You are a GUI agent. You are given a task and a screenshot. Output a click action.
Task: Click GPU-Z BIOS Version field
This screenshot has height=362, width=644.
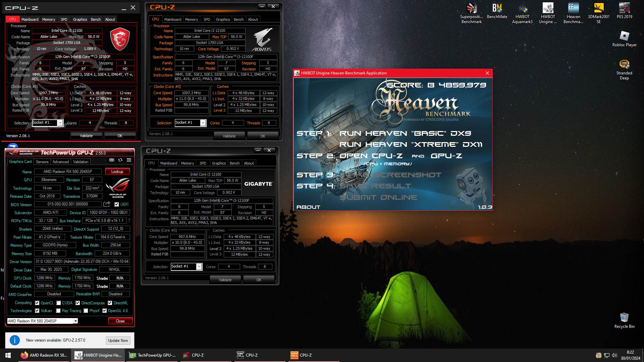click(x=68, y=204)
